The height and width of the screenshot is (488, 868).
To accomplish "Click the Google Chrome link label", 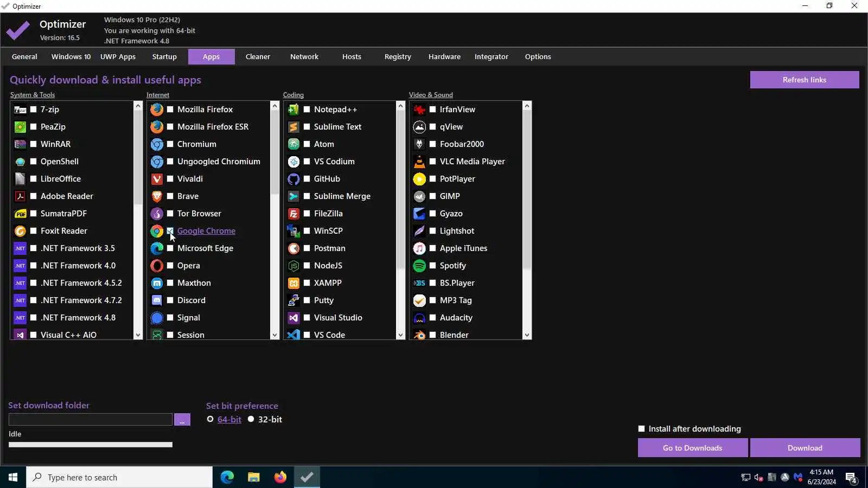I will [x=206, y=231].
